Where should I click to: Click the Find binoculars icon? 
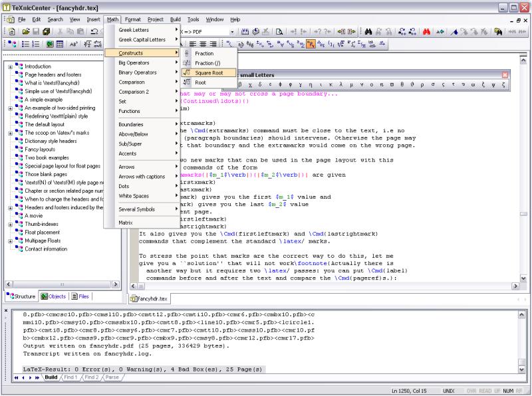click(x=368, y=31)
